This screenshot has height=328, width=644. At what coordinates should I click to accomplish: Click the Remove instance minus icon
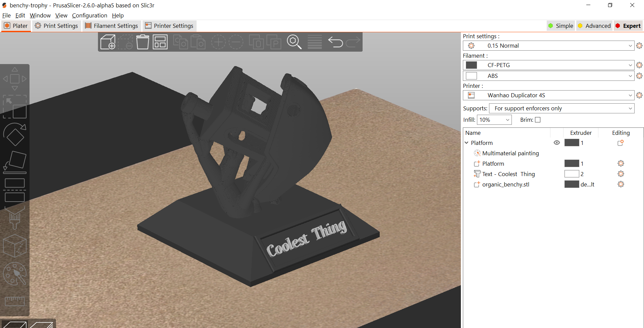pyautogui.click(x=236, y=42)
